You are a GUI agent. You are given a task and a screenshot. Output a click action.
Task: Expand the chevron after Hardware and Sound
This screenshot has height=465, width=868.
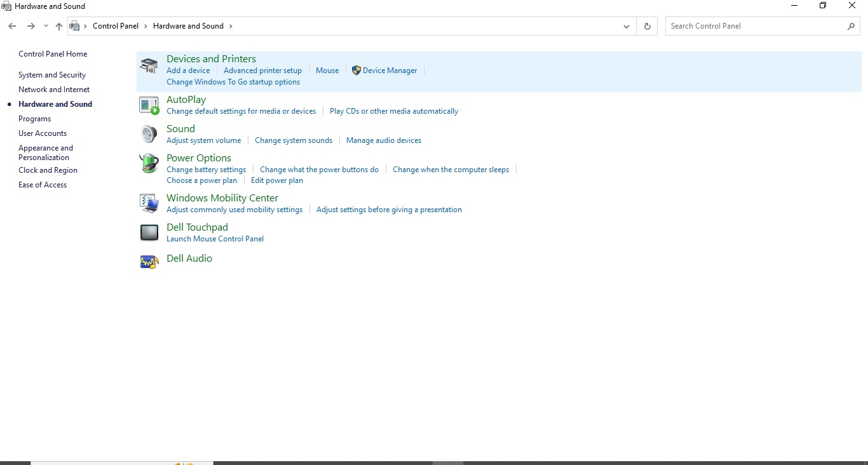click(231, 26)
